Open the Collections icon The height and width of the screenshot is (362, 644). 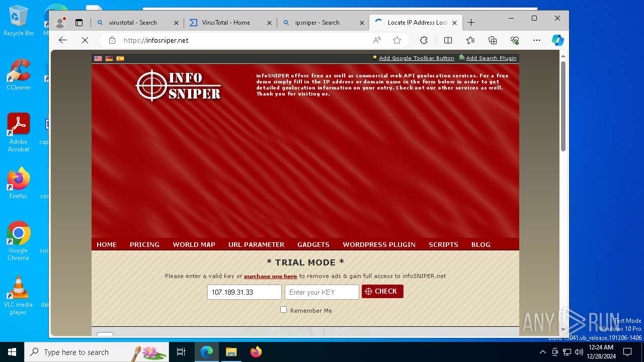[493, 40]
